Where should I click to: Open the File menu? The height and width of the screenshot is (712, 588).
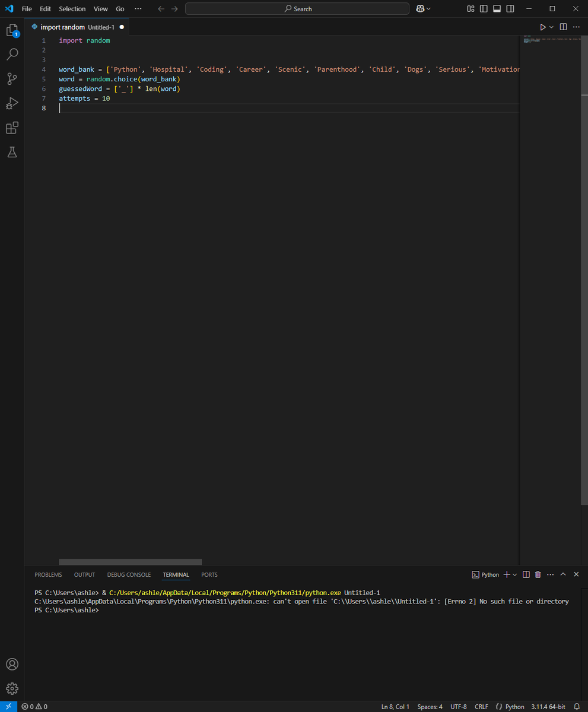(27, 9)
